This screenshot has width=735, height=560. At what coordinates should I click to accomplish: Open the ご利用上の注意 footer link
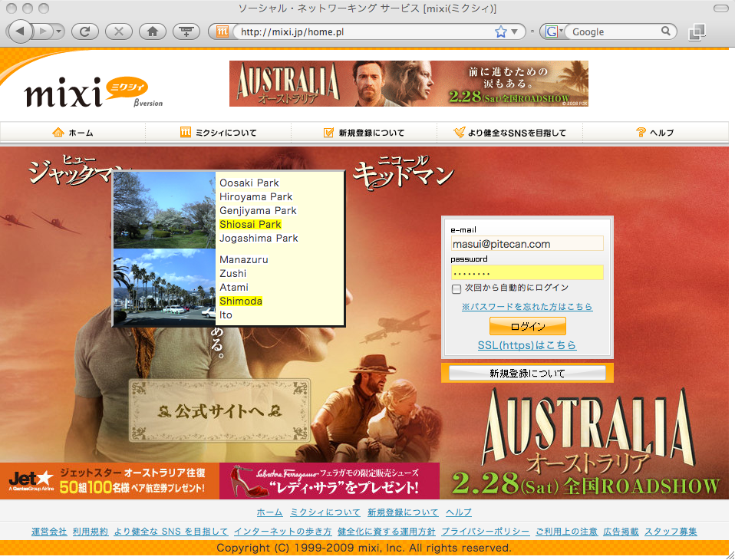pyautogui.click(x=566, y=532)
